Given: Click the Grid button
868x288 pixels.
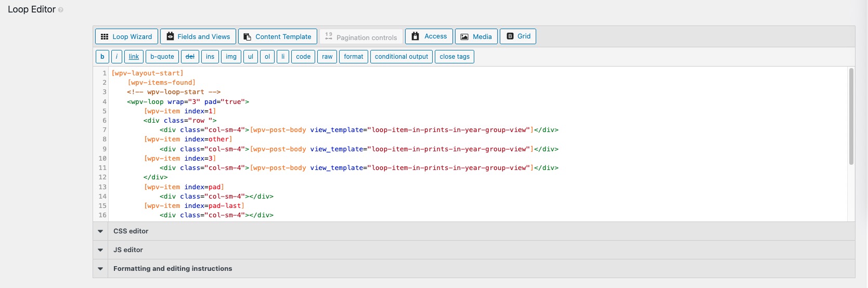Looking at the screenshot, I should click(x=518, y=36).
